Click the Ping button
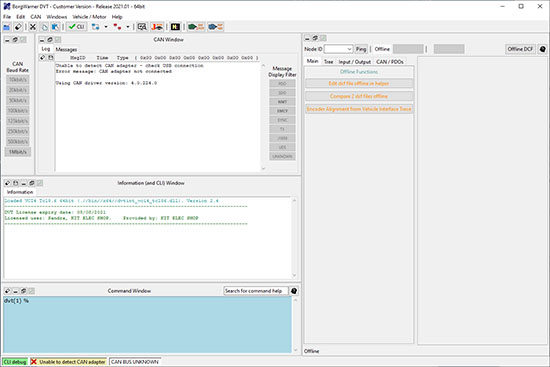The width and height of the screenshot is (550, 367). (x=361, y=49)
